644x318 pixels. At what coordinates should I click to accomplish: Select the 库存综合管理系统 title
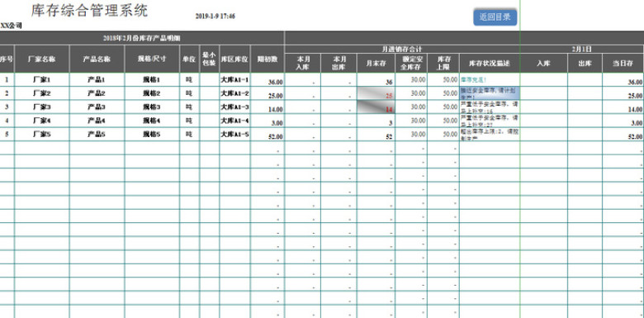[x=89, y=11]
